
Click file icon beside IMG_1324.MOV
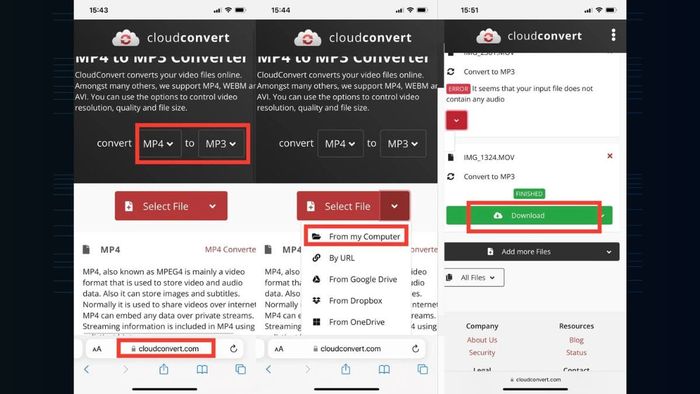451,157
